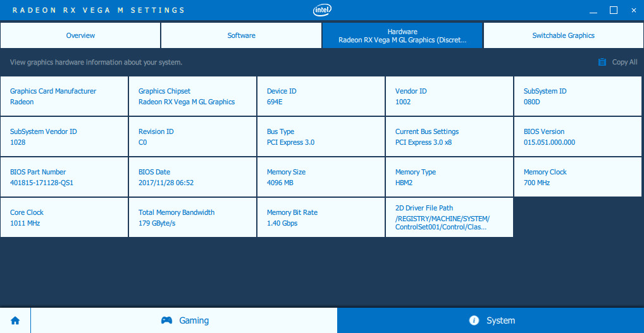Screen dimensions: 644x333
Task: Click the info icon beside System
Action: coord(474,320)
